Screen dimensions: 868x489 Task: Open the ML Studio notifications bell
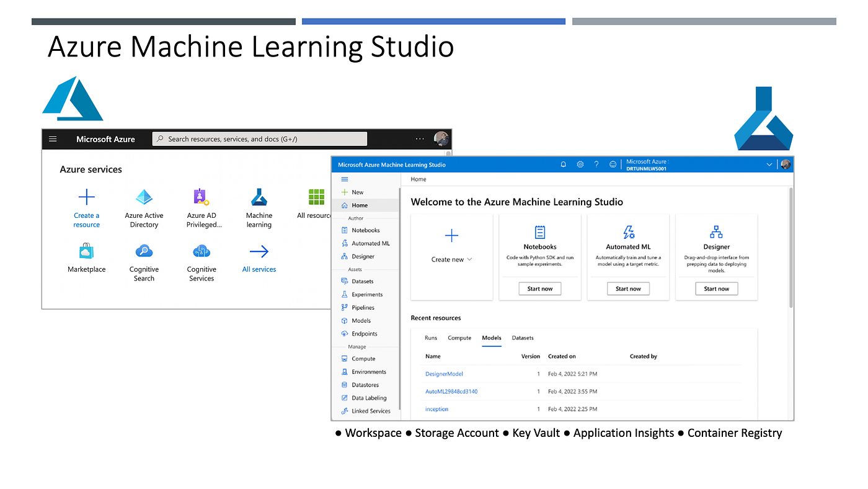(x=564, y=164)
